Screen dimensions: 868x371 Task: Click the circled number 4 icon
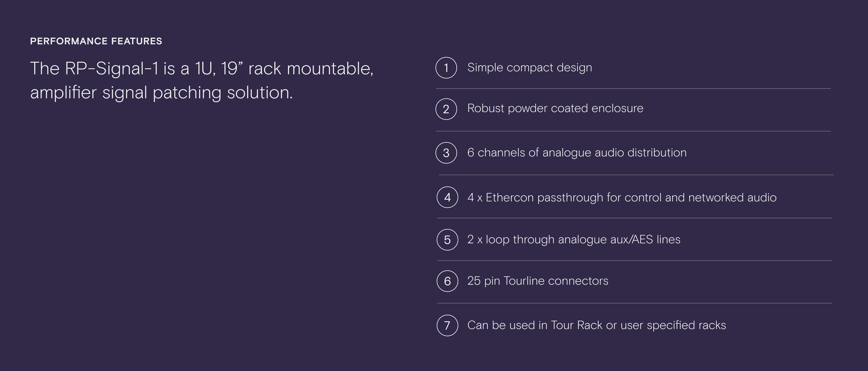[x=447, y=197]
